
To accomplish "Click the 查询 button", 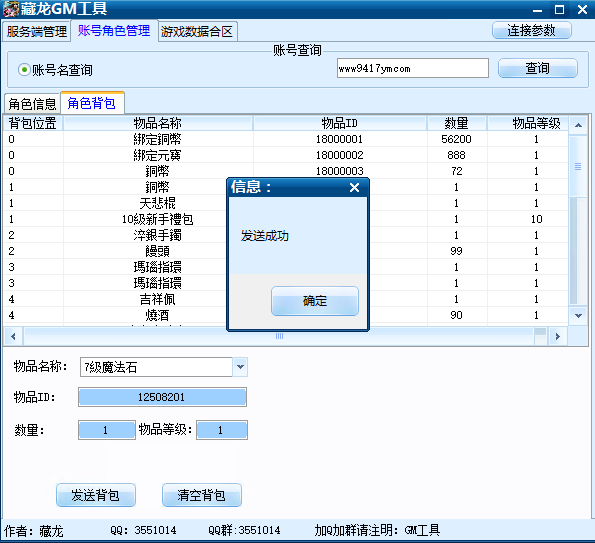I will [537, 68].
